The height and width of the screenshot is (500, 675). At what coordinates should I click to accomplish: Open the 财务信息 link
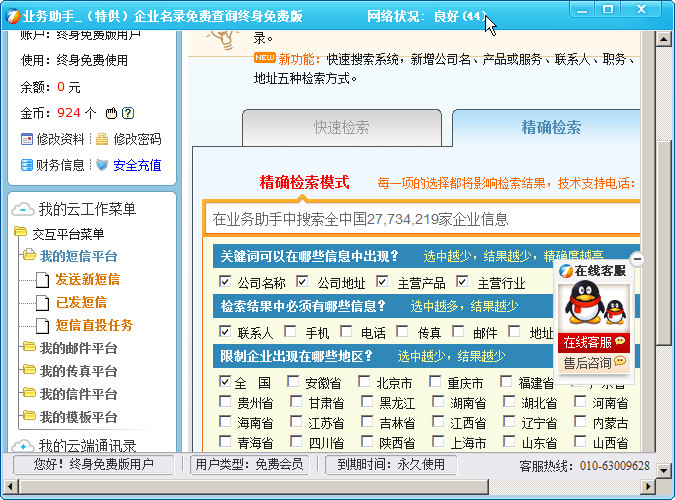coord(60,165)
